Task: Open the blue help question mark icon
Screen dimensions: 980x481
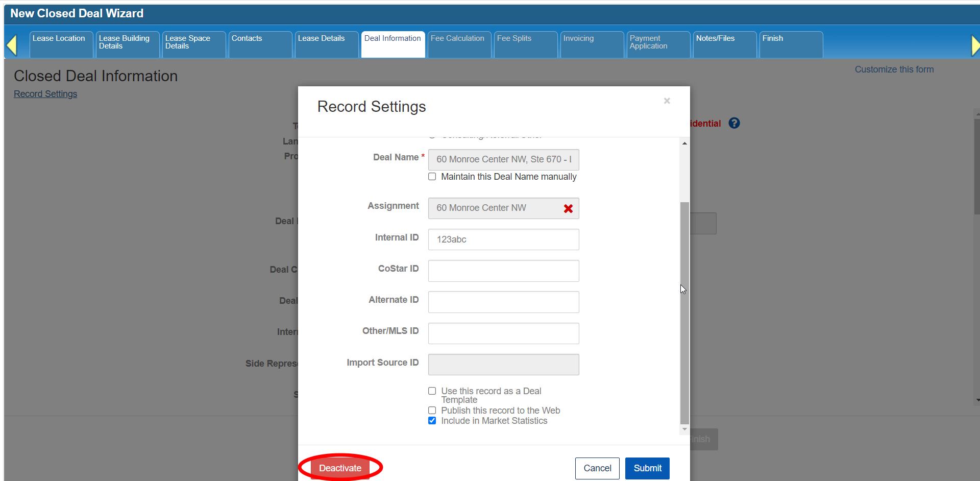Action: tap(734, 123)
